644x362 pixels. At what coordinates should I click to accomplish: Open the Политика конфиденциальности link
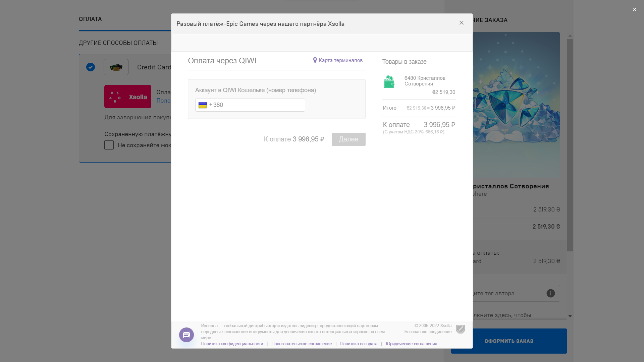tap(232, 344)
